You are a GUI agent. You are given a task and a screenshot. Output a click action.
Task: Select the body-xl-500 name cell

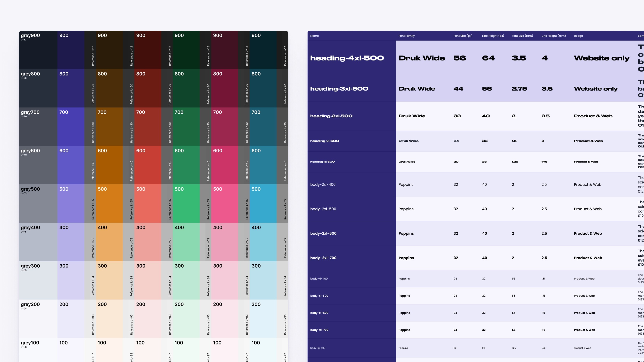coord(352,296)
